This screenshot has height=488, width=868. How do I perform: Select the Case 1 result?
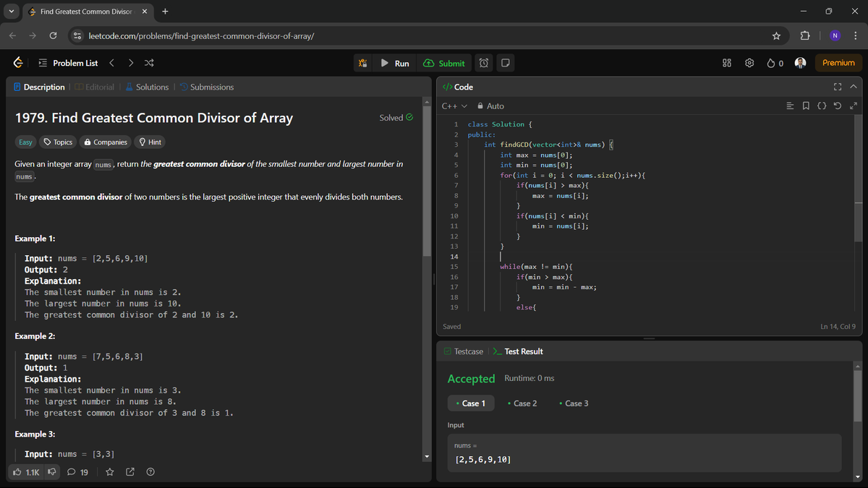pos(471,403)
